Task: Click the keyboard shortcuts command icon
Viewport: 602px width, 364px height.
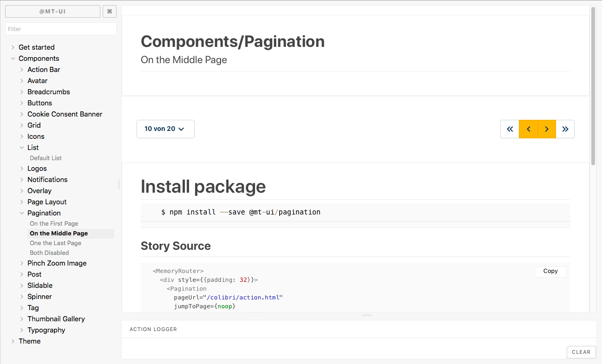Action: (x=110, y=12)
